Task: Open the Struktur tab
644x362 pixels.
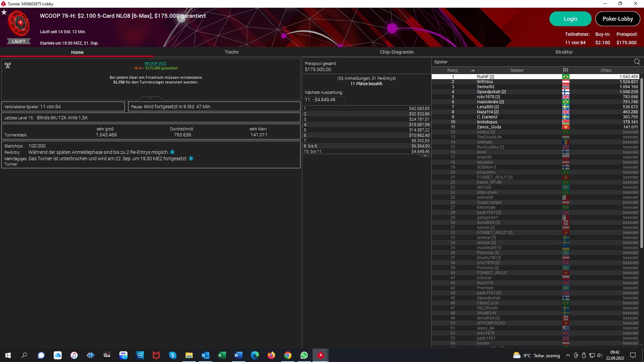Action: point(564,52)
